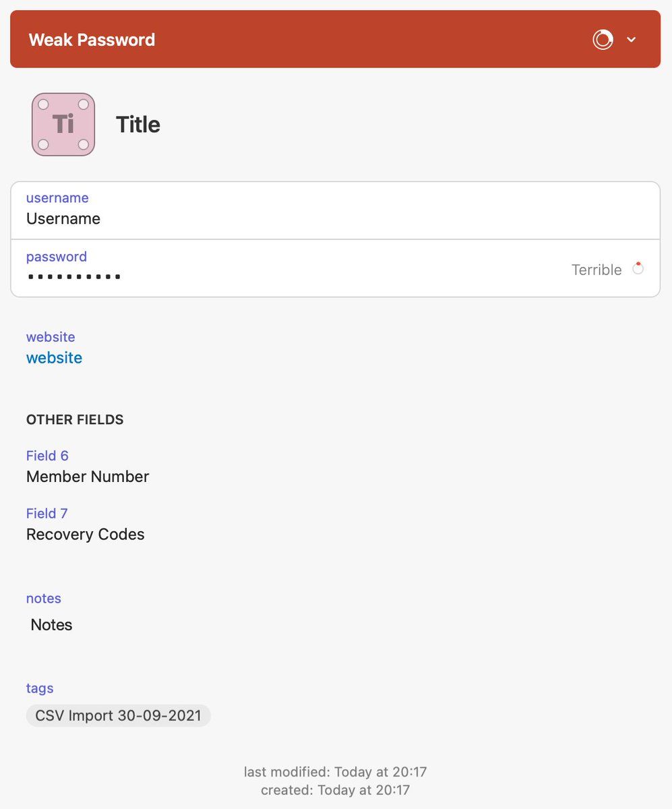
Task: Copy the Username field value
Action: click(x=63, y=218)
